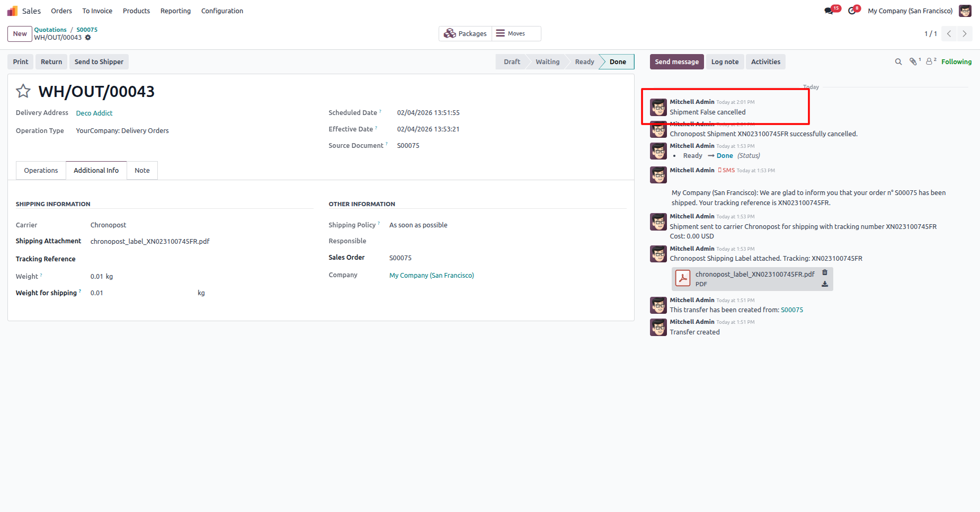Open the user avatar menu
Screen dimensions: 980x512
[965, 11]
